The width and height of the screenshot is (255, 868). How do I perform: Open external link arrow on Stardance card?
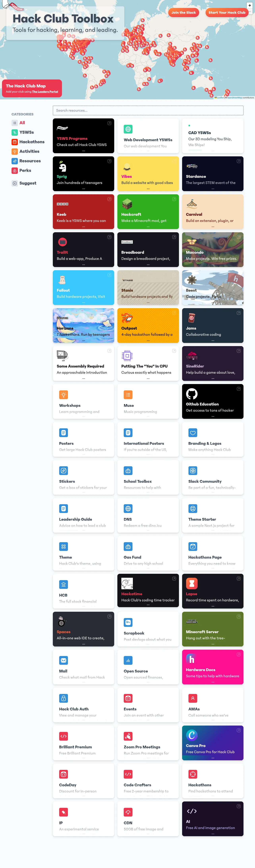(239, 161)
